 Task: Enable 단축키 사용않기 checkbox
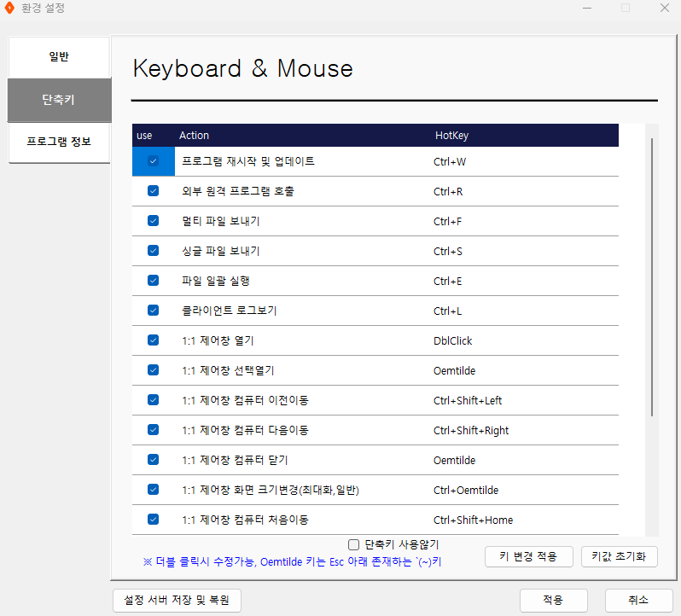(353, 545)
